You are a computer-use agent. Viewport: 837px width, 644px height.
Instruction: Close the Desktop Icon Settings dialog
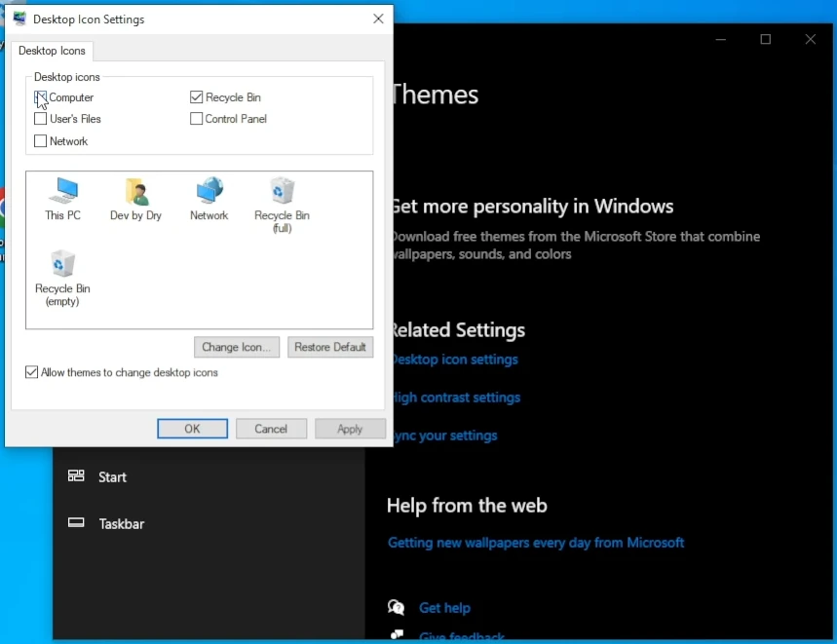point(378,19)
